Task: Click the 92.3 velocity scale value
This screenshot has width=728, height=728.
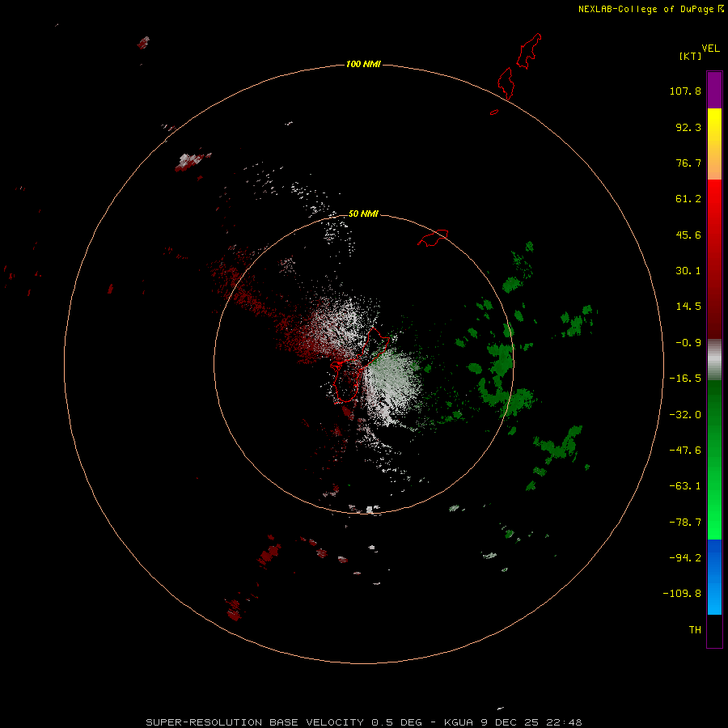Action: (x=688, y=127)
